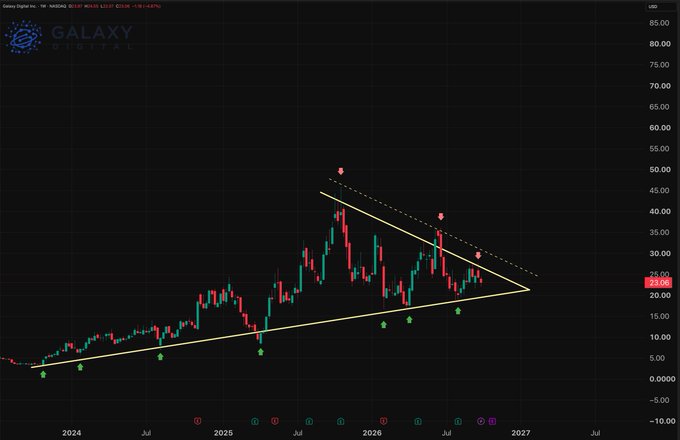Click the 35.00 price scale label
This screenshot has width=680, height=440.
(x=660, y=232)
